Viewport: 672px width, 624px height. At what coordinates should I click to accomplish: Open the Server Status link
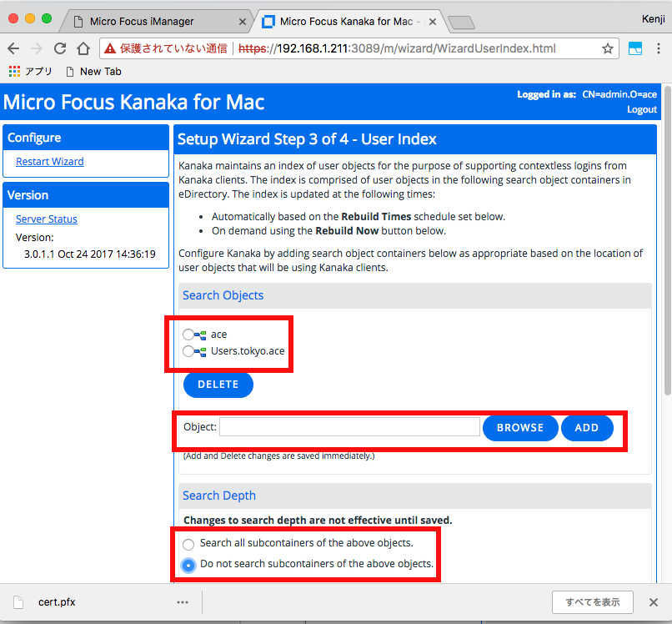coord(47,219)
